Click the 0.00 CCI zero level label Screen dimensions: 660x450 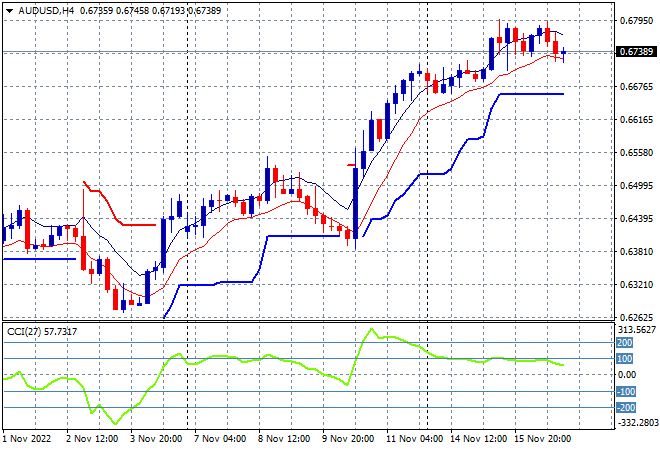[x=627, y=375]
